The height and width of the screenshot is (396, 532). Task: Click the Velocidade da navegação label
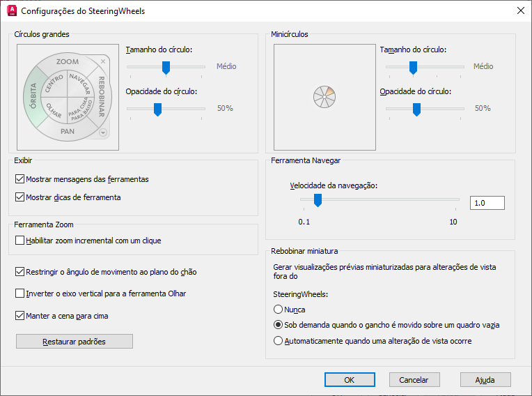(334, 185)
